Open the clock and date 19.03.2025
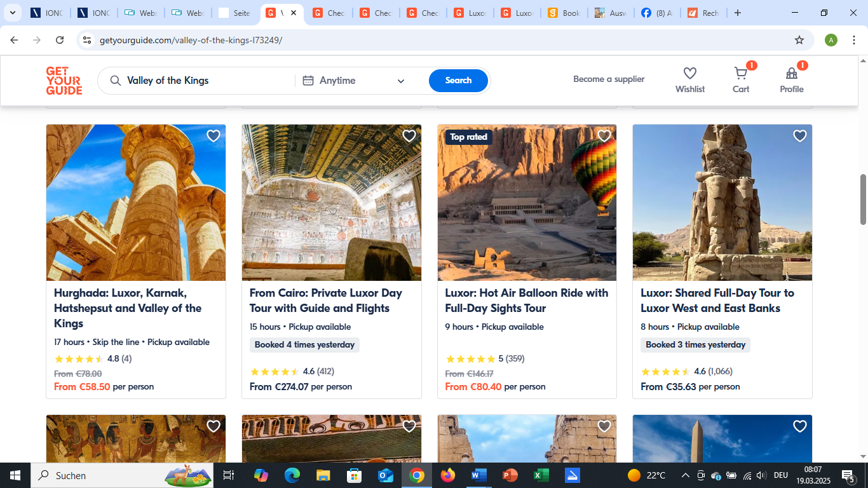 coord(813,475)
